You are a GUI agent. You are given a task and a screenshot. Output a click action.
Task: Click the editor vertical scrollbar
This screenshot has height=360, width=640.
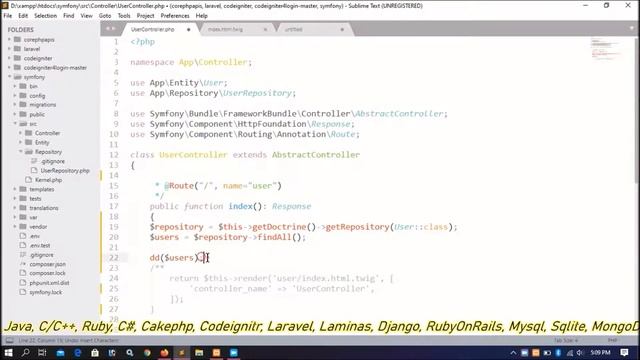coord(637,110)
